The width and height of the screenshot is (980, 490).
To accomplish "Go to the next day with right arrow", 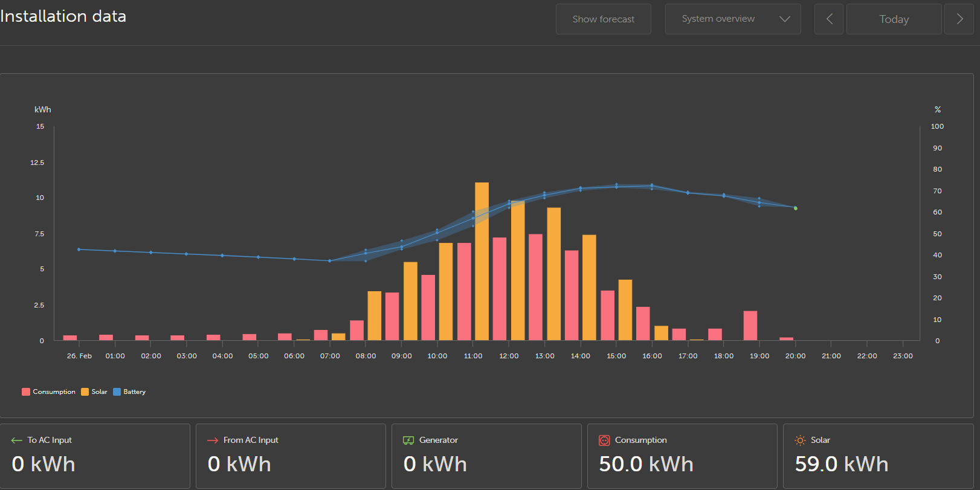I will (959, 19).
